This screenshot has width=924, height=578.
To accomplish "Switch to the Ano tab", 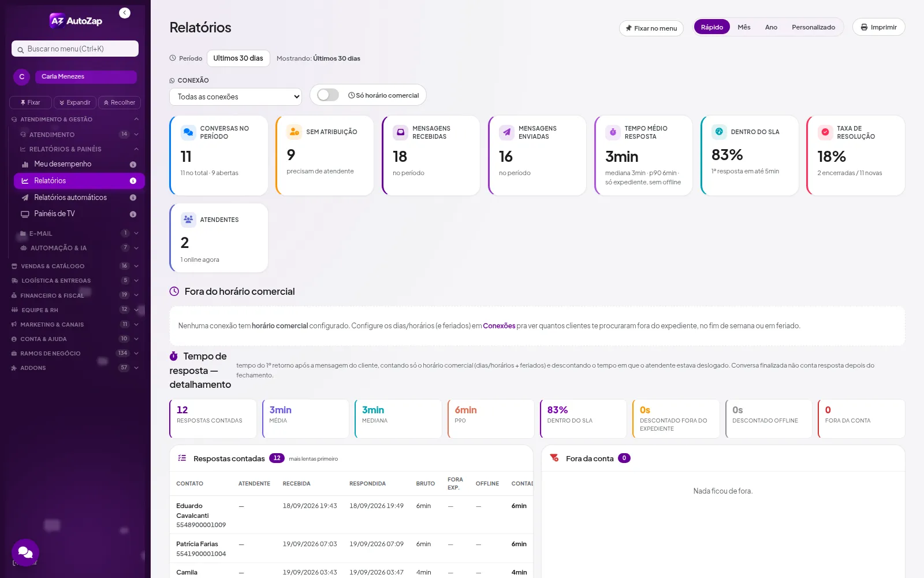I will [771, 27].
